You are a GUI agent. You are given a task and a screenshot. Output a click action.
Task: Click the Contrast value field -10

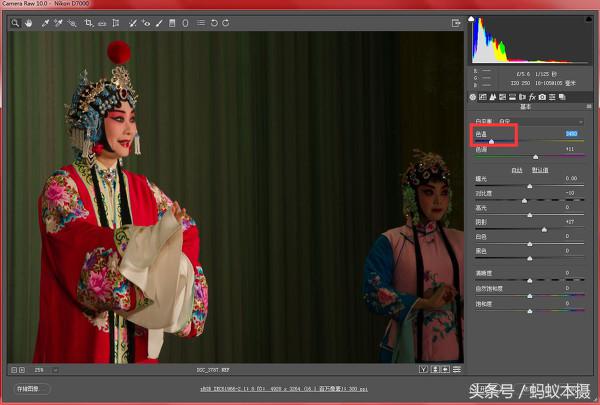point(570,193)
